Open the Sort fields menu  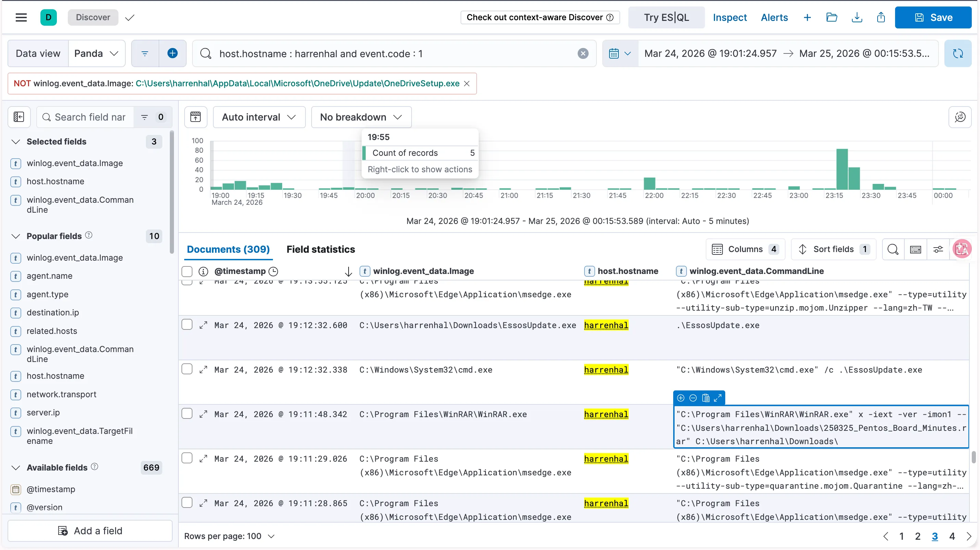[x=833, y=250]
